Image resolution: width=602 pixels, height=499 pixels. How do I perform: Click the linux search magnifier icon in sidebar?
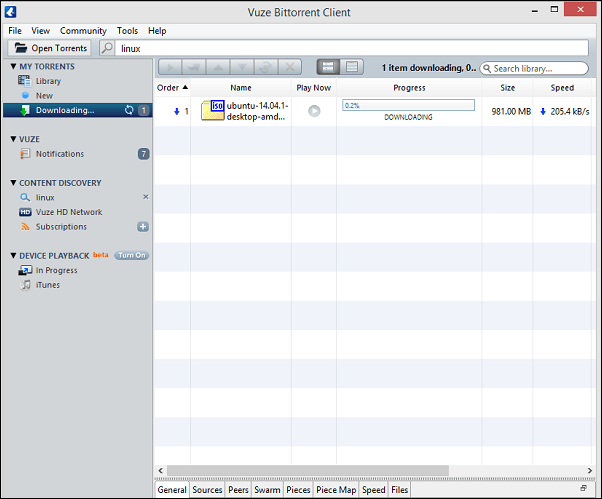(x=25, y=197)
